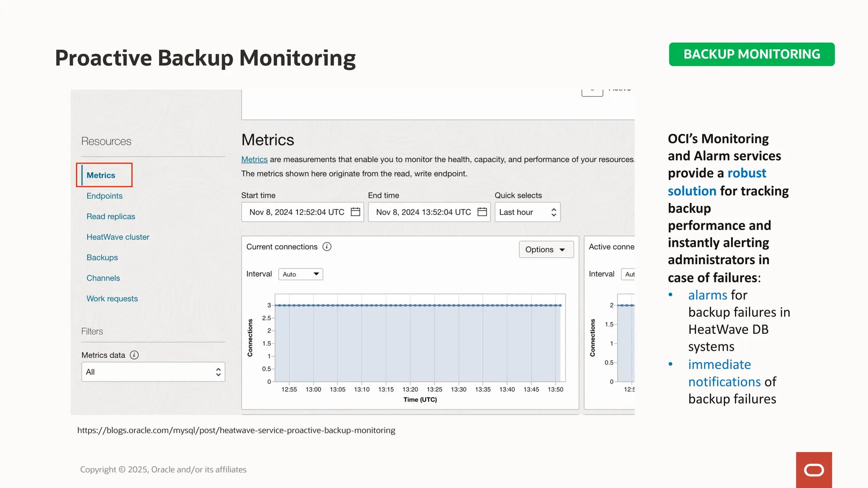Click the Copyright 2025 Oracle footer text
This screenshot has height=488, width=868.
pyautogui.click(x=163, y=469)
